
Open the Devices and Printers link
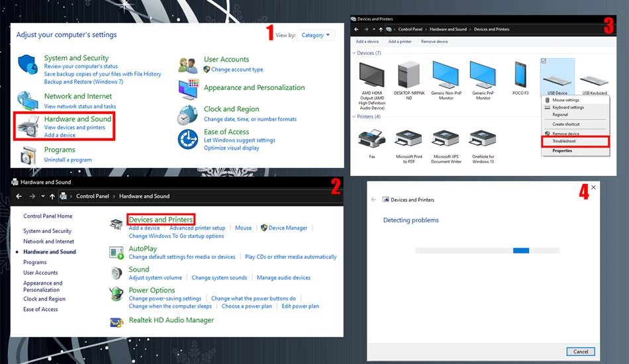click(160, 219)
